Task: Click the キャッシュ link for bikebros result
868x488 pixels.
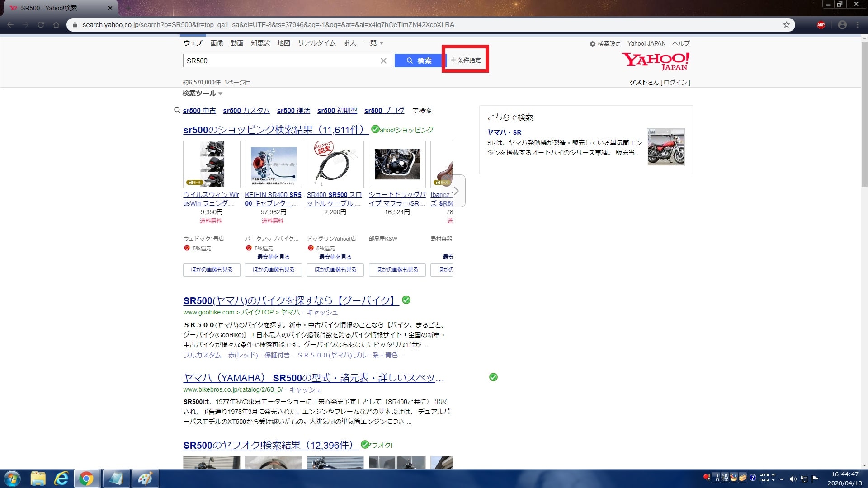Action: pyautogui.click(x=305, y=390)
